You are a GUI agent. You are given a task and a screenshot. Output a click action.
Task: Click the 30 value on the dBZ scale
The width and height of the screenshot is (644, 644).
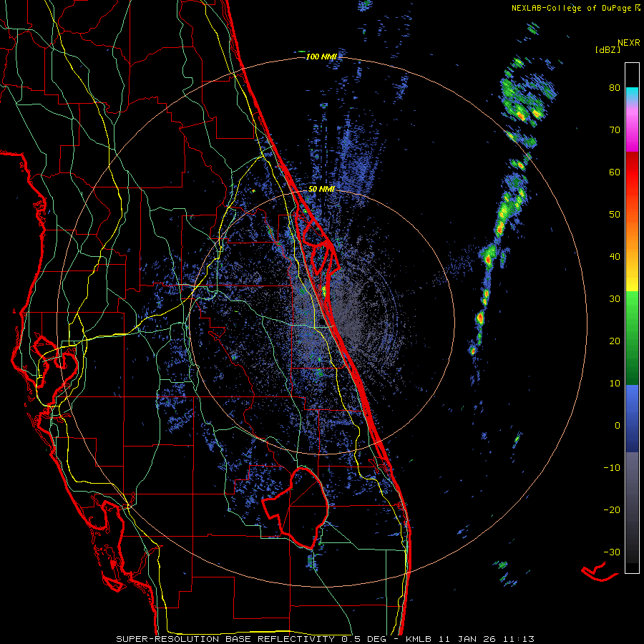tap(615, 299)
